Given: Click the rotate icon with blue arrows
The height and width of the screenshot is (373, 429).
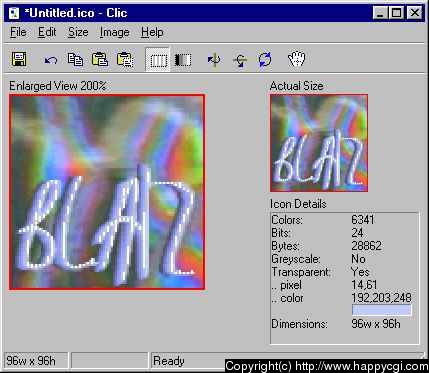Looking at the screenshot, I should click(265, 60).
